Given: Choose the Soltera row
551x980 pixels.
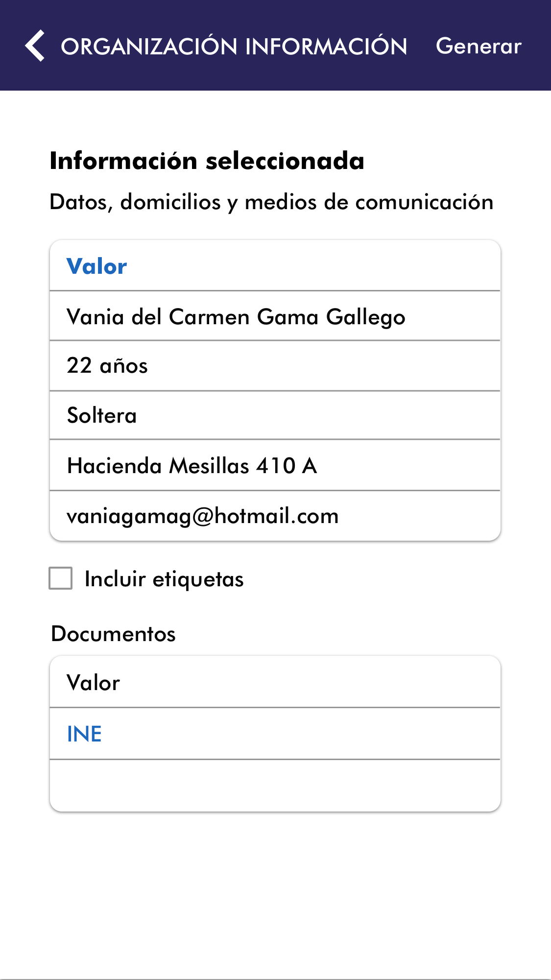Looking at the screenshot, I should pos(274,416).
